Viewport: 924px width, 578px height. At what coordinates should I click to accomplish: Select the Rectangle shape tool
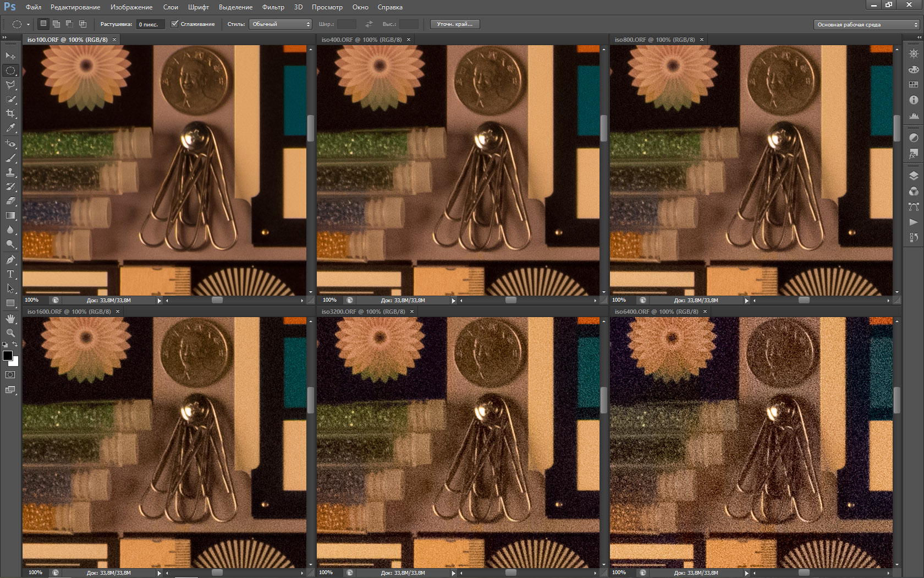[10, 303]
